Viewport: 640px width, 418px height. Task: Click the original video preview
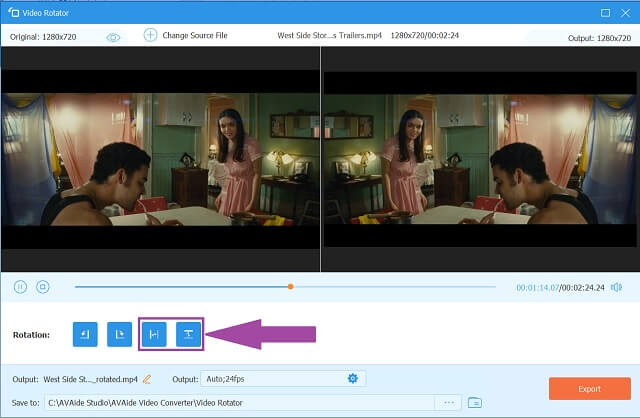160,159
